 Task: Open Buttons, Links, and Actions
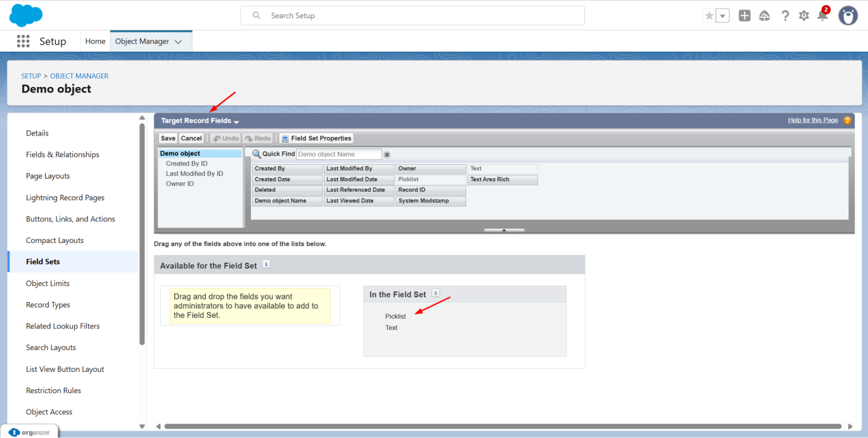70,219
